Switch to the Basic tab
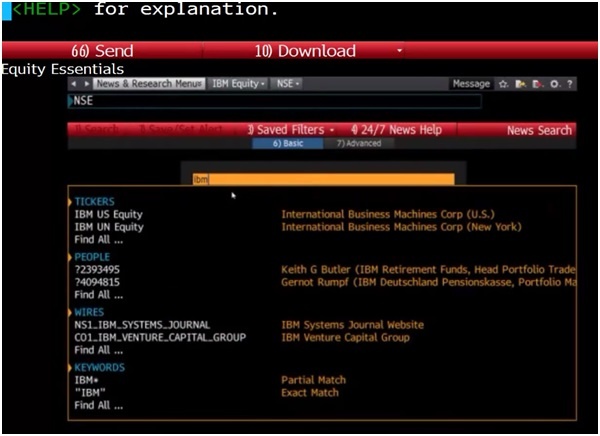The width and height of the screenshot is (600, 436). point(287,144)
